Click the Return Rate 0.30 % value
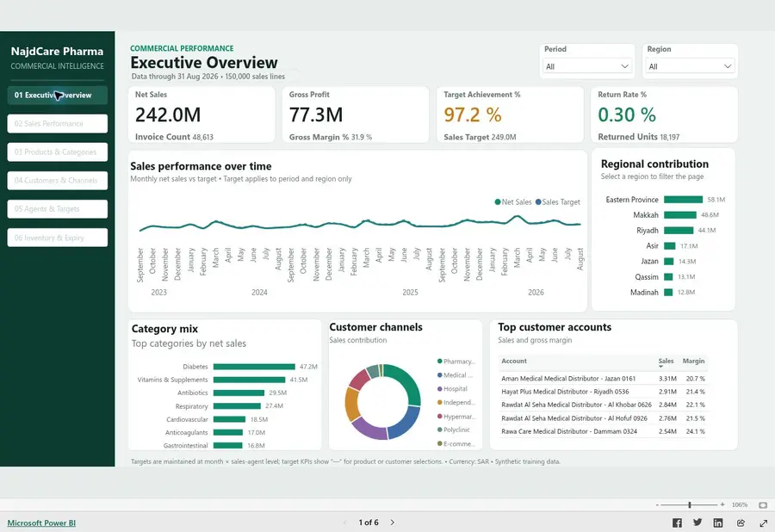 (627, 114)
